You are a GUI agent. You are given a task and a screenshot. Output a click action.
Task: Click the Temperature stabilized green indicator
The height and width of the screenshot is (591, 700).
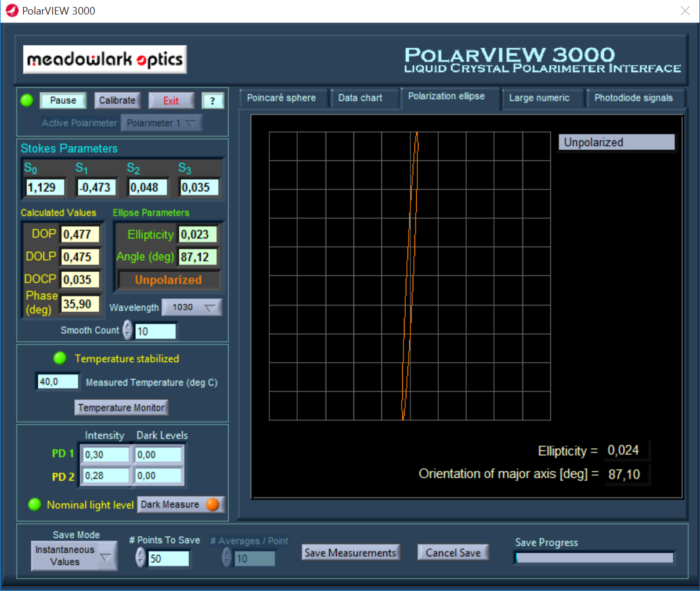click(60, 358)
